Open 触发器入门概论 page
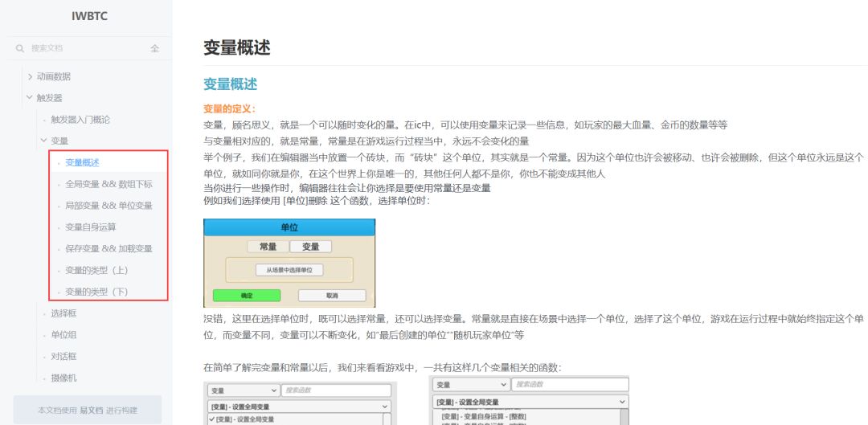This screenshot has height=425, width=868. click(80, 120)
